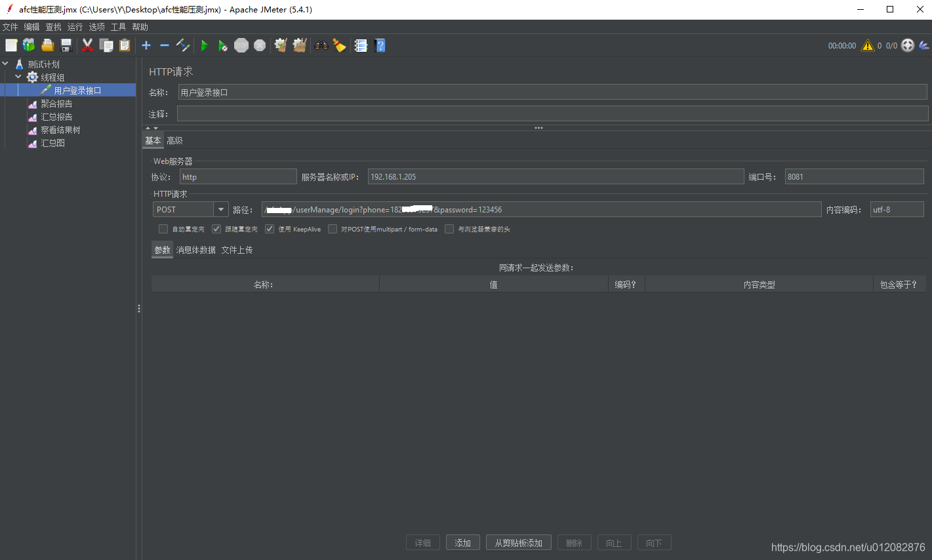Click the Shutdown test icon
The height and width of the screenshot is (560, 932).
pos(260,45)
